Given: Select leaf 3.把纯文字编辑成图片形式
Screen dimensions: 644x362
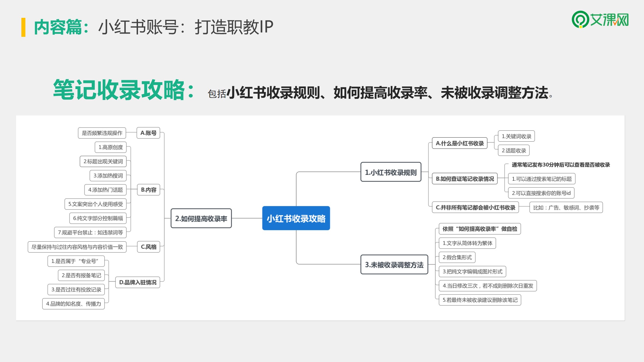Looking at the screenshot, I should point(472,271).
